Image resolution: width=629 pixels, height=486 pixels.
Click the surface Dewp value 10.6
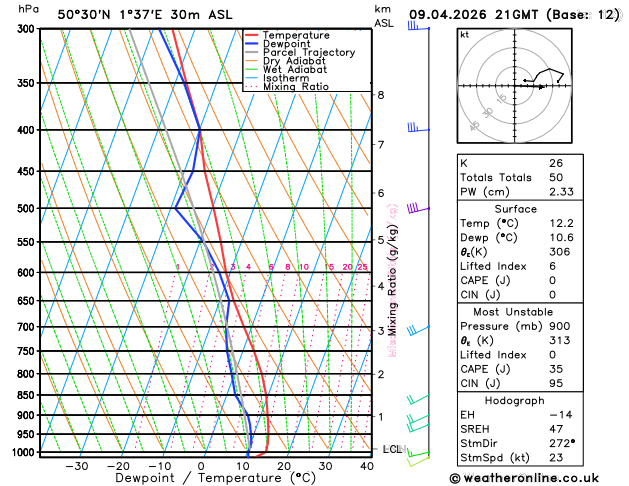tap(561, 237)
